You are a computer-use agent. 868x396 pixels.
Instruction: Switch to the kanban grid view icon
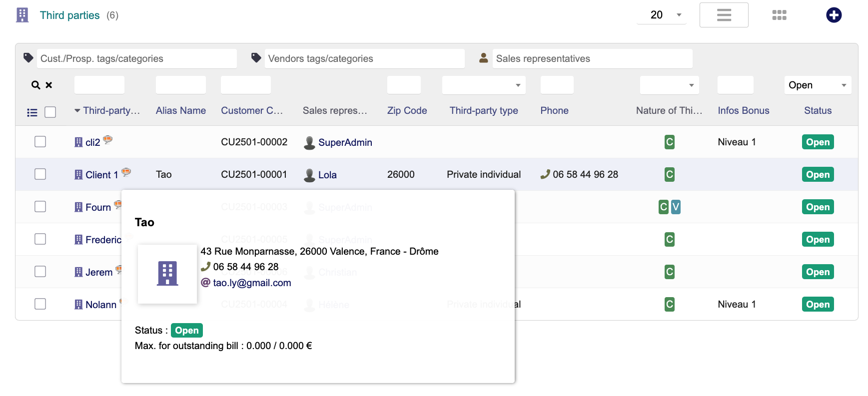(779, 15)
